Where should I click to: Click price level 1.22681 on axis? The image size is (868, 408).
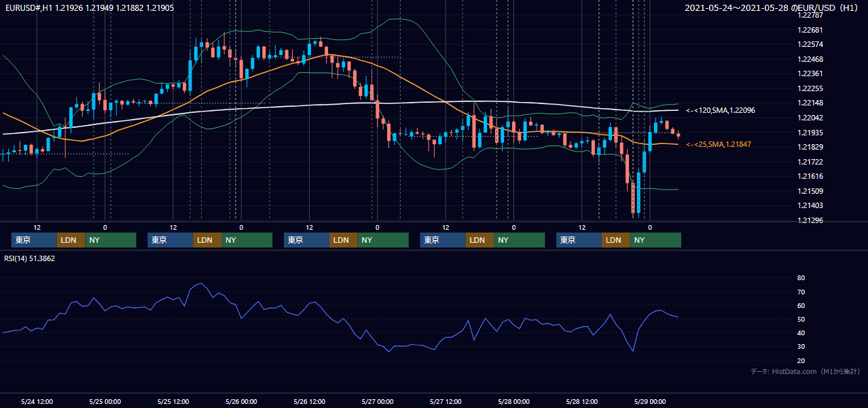click(811, 30)
